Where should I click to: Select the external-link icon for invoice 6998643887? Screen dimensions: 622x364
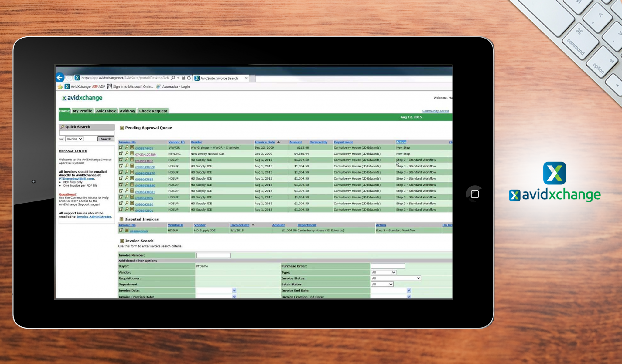point(121,160)
